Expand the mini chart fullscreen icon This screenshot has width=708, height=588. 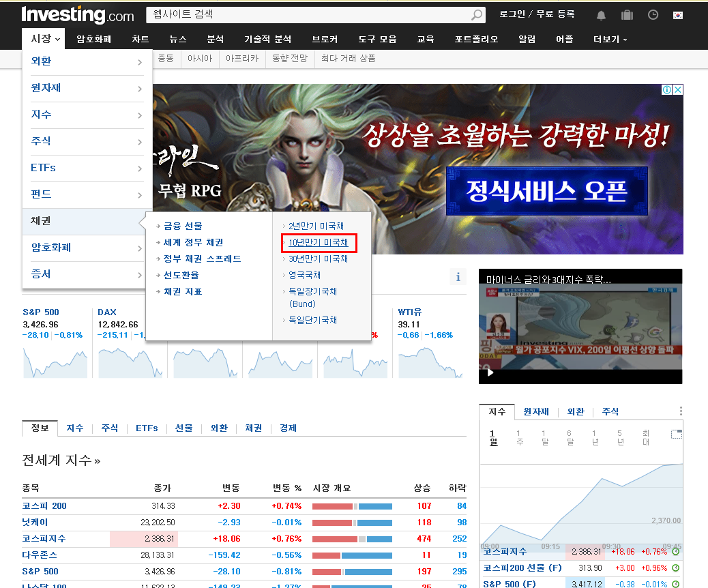pyautogui.click(x=677, y=434)
